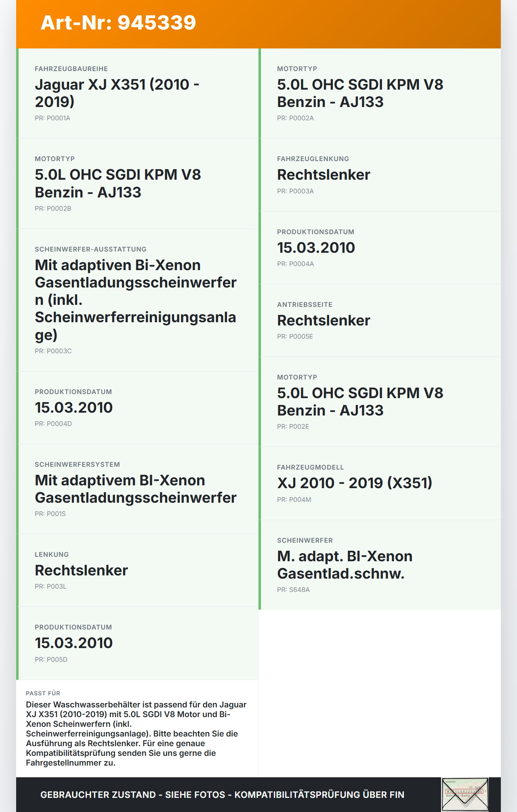Viewport: 517px width, 812px height.
Task: Click the Scheinwerfer card with PR S648A
Action: pyautogui.click(x=380, y=565)
